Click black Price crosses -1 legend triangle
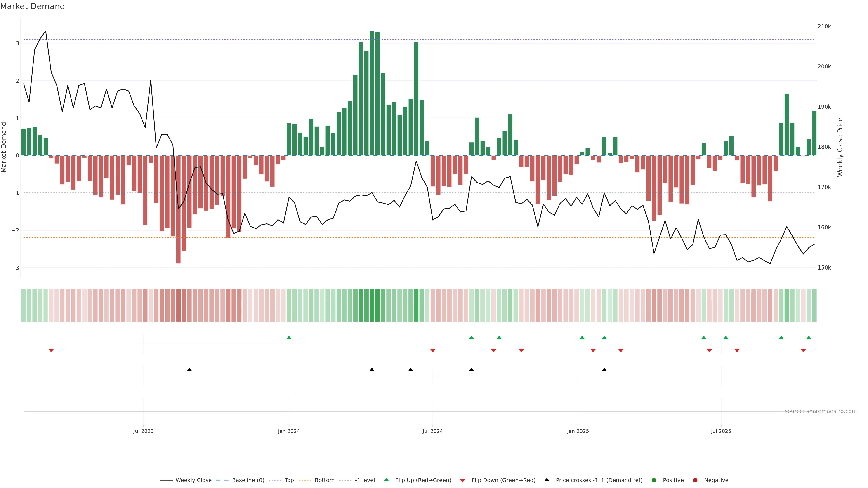The height and width of the screenshot is (488, 868). [547, 480]
